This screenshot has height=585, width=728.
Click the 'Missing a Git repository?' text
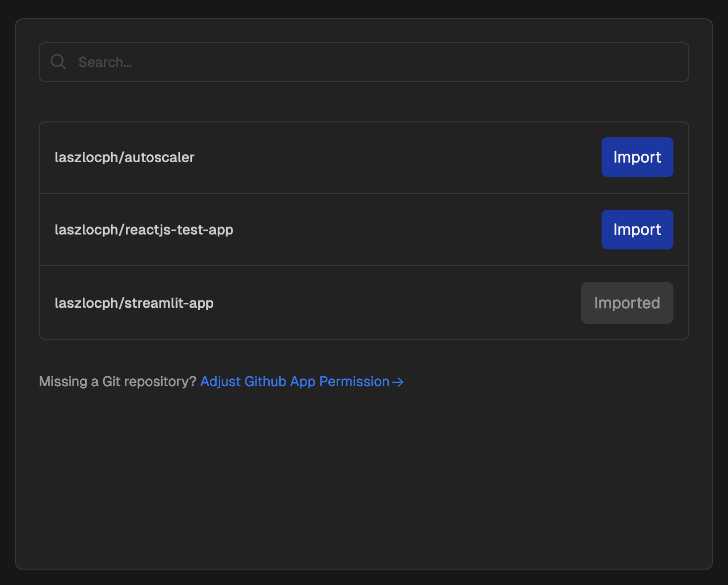118,382
